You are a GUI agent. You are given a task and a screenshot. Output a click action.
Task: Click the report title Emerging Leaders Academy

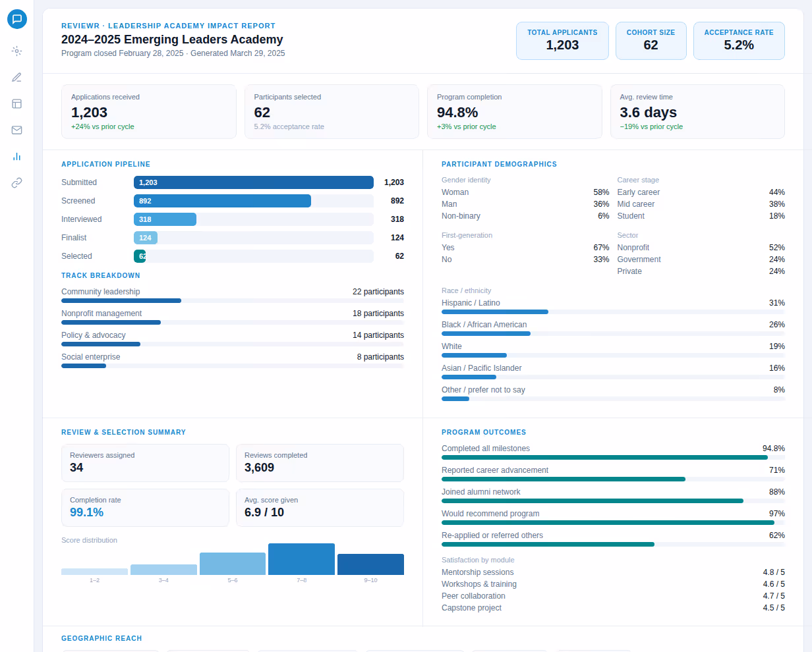[172, 40]
